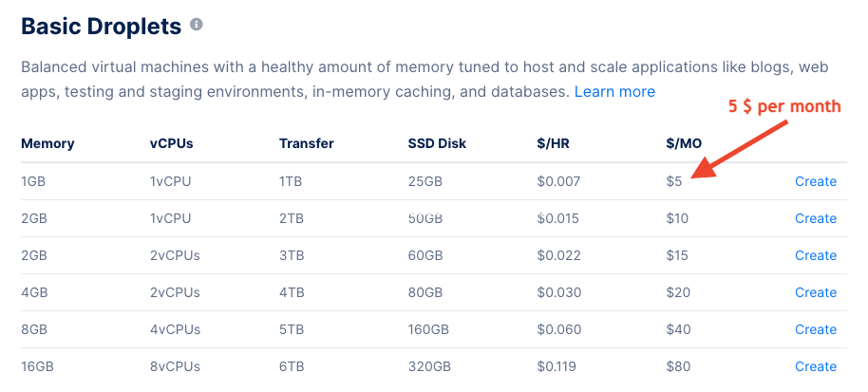Create the 4GB $20 droplet

click(x=816, y=292)
